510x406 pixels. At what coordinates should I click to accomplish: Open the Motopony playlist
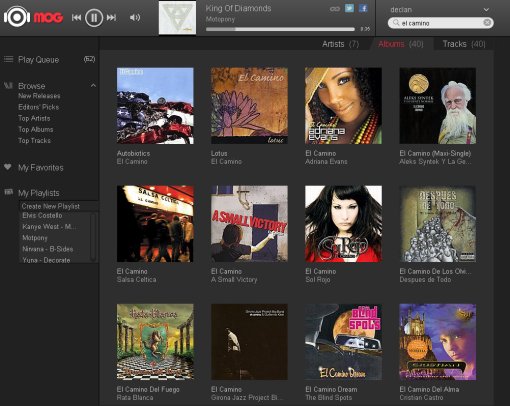coord(35,238)
